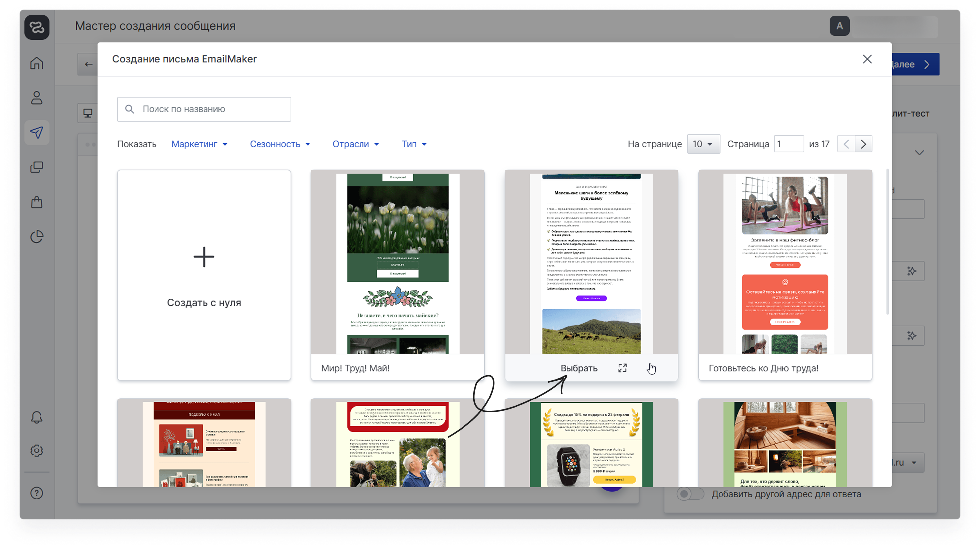Click into the Поиск по названию search field

click(x=204, y=109)
